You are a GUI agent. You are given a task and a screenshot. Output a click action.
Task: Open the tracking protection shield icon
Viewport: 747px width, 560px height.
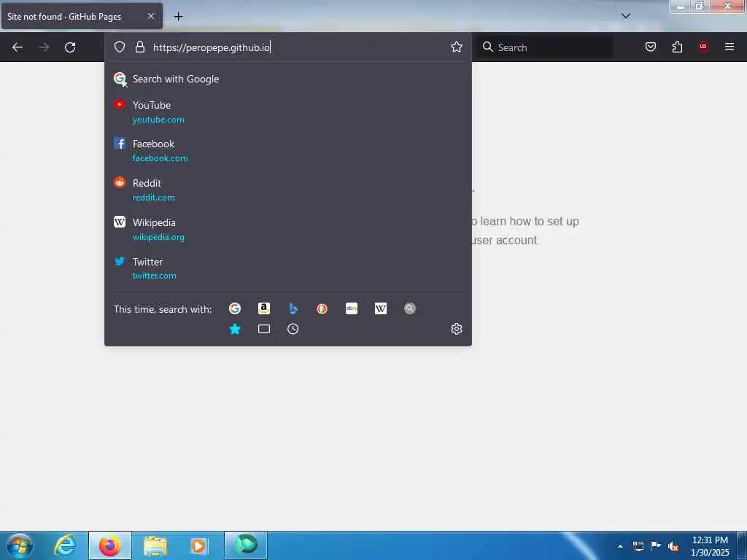(120, 47)
